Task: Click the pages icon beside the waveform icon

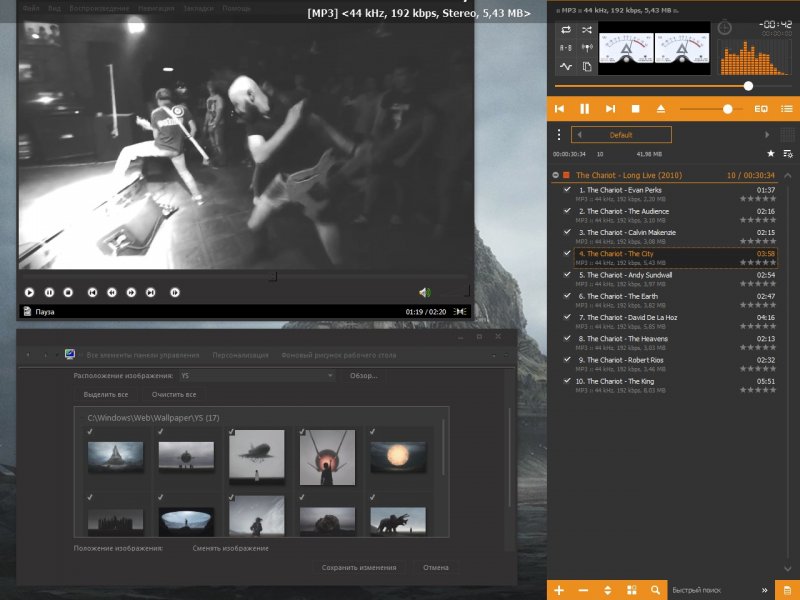Action: (x=587, y=66)
